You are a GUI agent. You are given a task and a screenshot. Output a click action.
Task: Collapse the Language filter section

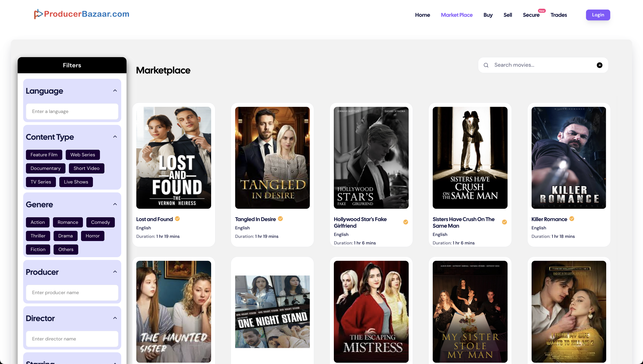click(x=115, y=90)
